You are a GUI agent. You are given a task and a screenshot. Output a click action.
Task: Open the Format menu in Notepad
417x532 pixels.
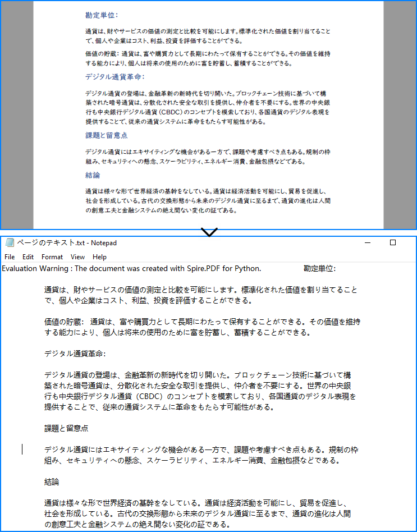[52, 257]
